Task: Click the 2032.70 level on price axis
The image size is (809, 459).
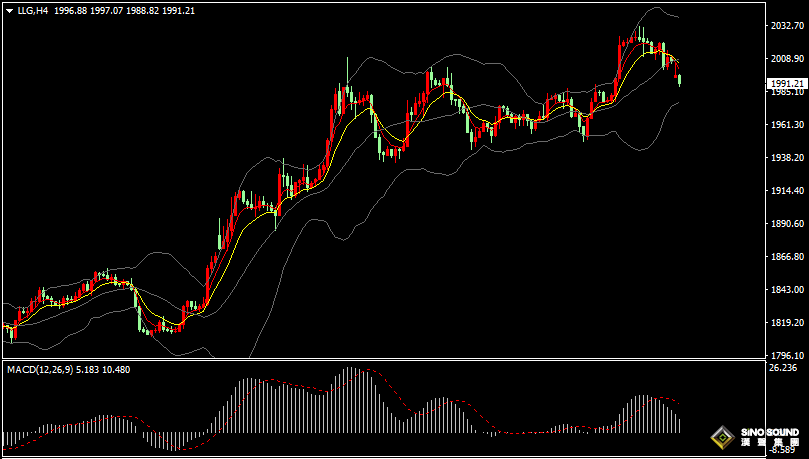Action: 786,26
